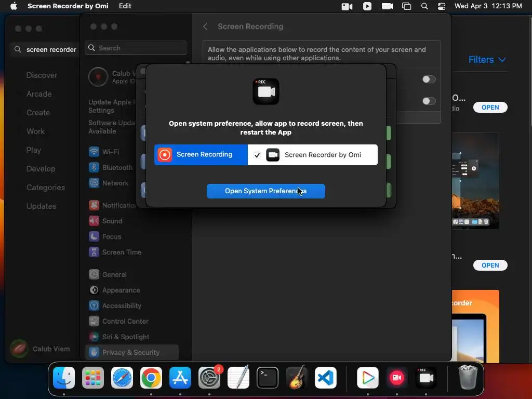The width and height of the screenshot is (532, 399).
Task: Select Bluetooth in System Settings sidebar
Action: point(111,167)
